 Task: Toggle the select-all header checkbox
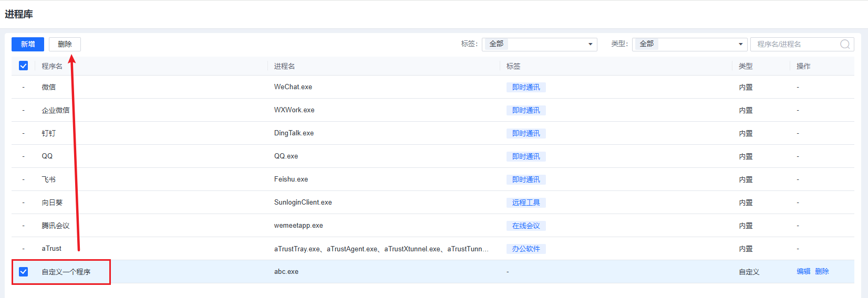pyautogui.click(x=23, y=66)
